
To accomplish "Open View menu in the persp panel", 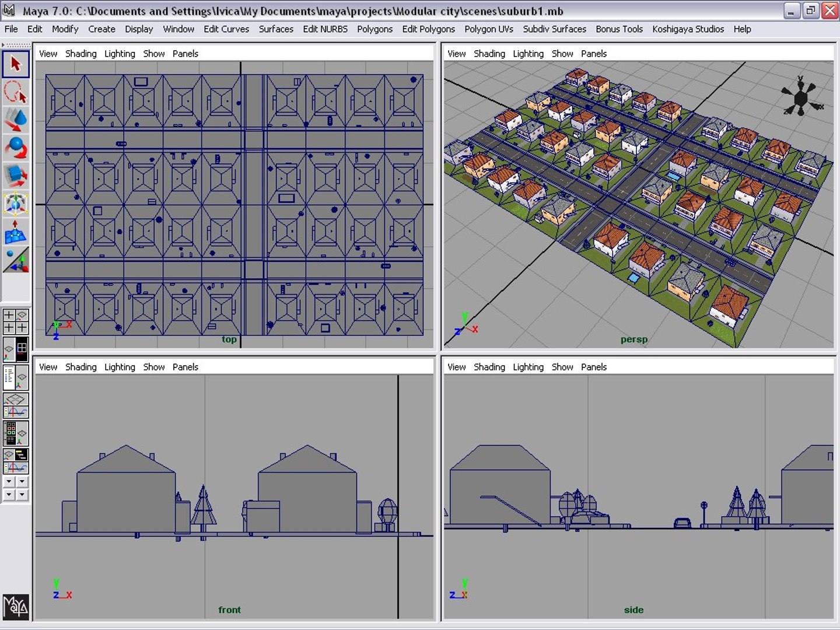I will pos(456,54).
